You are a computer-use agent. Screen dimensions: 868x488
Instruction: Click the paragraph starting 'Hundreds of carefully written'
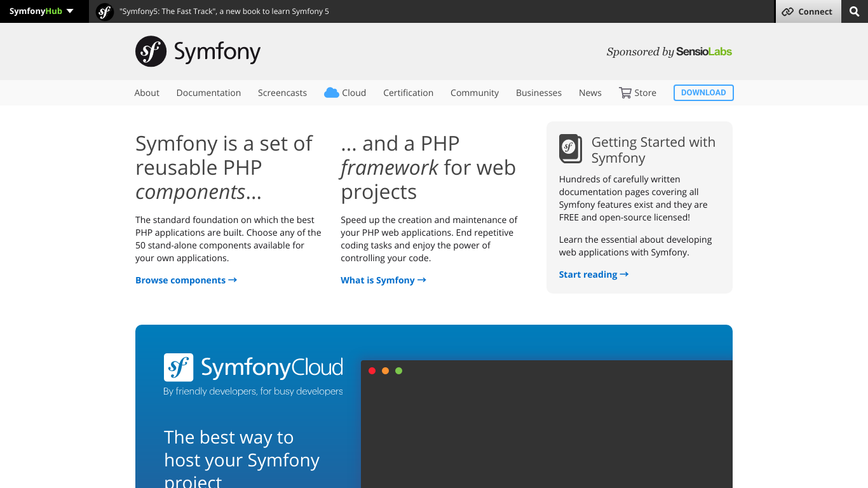[634, 198]
